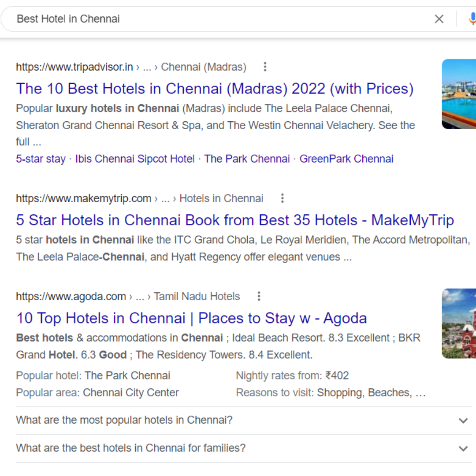
Task: Click the makemytrip.com URL breadcrumb
Action: tap(83, 198)
